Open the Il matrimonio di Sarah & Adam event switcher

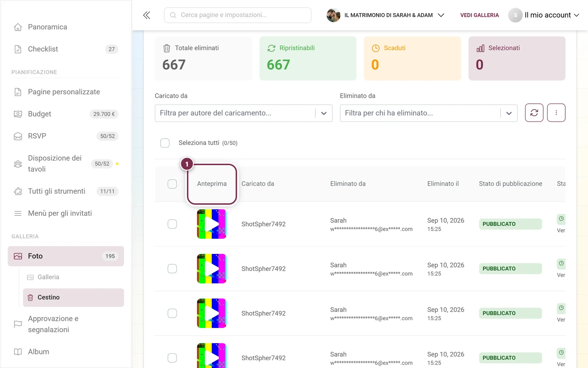(385, 15)
